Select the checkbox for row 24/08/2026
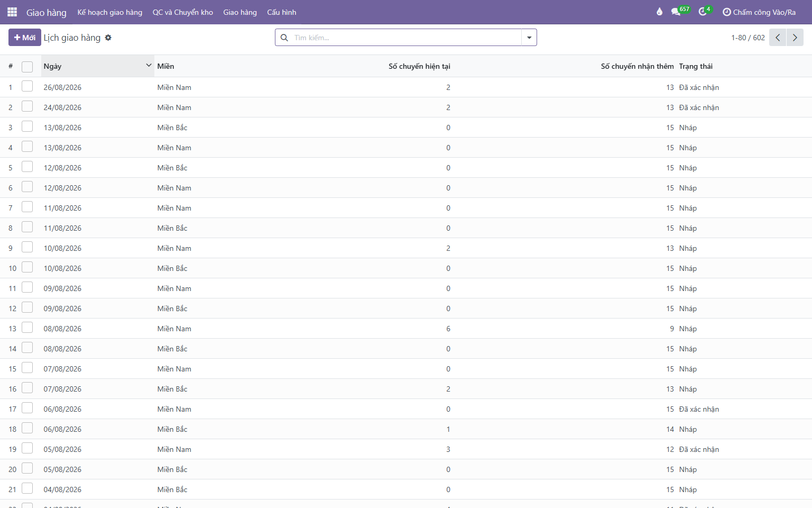The image size is (812, 508). click(27, 106)
